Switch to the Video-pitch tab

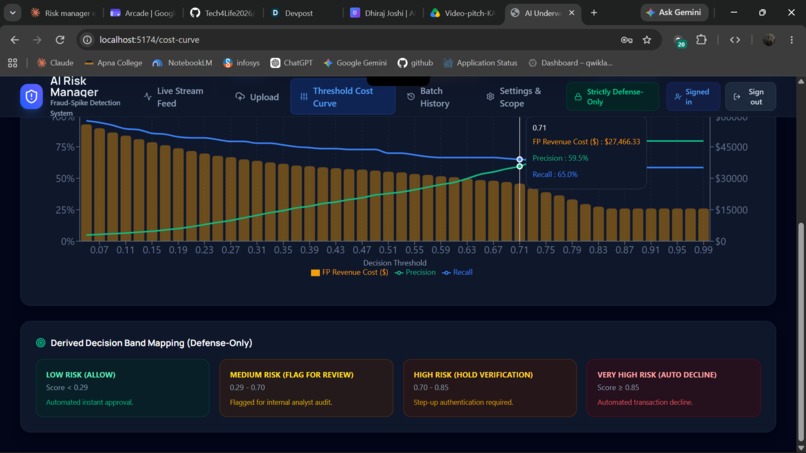coord(464,13)
